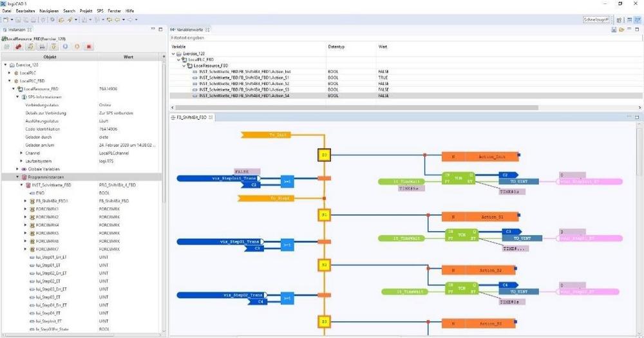
Task: Select the Action_Init block
Action: click(x=480, y=156)
